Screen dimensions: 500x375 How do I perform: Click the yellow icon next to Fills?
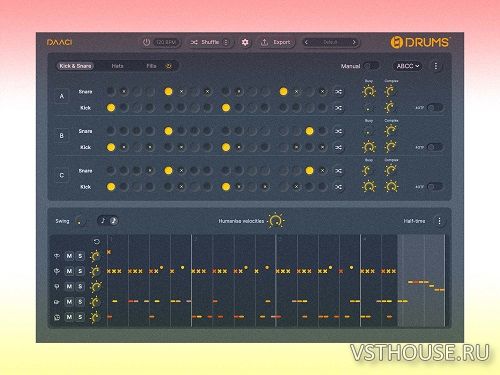coord(169,66)
